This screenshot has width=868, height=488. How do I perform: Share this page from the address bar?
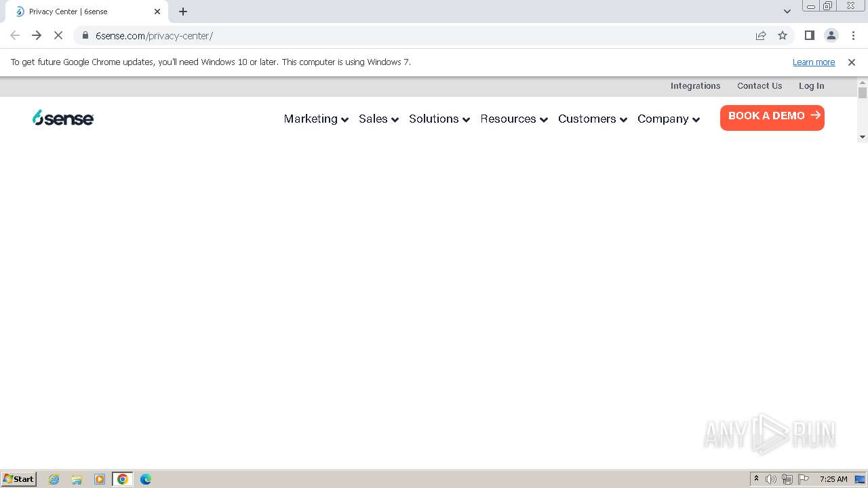(761, 35)
